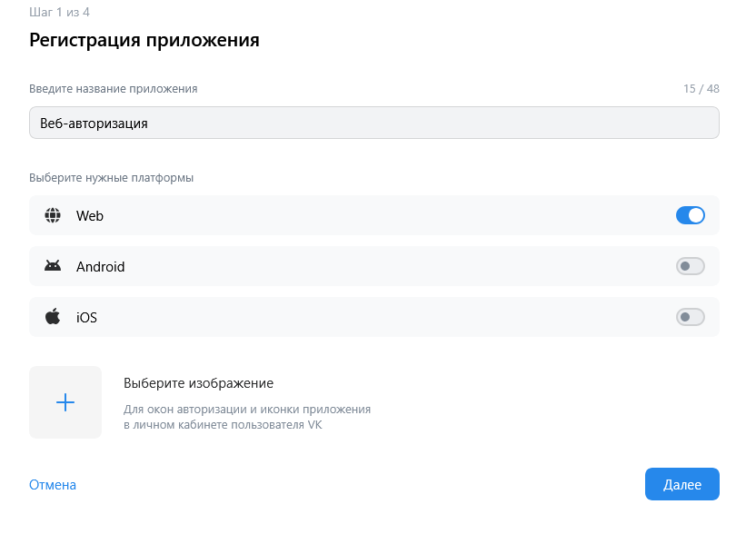Click the blue plus icon to add image
Viewport: 756px width, 534px height.
pyautogui.click(x=65, y=402)
